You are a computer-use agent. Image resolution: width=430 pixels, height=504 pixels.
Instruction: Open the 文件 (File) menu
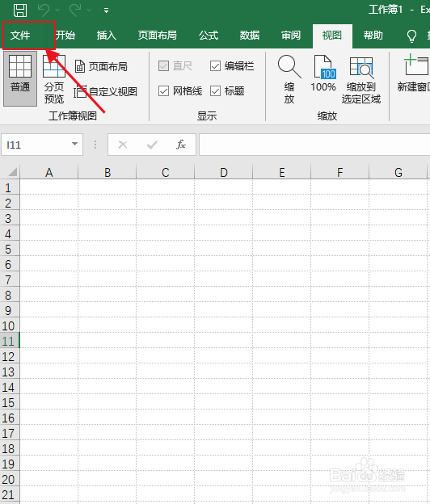[20, 35]
